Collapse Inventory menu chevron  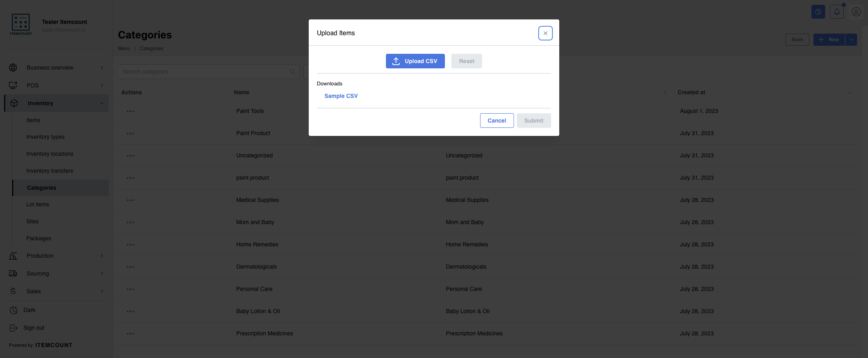pyautogui.click(x=102, y=103)
